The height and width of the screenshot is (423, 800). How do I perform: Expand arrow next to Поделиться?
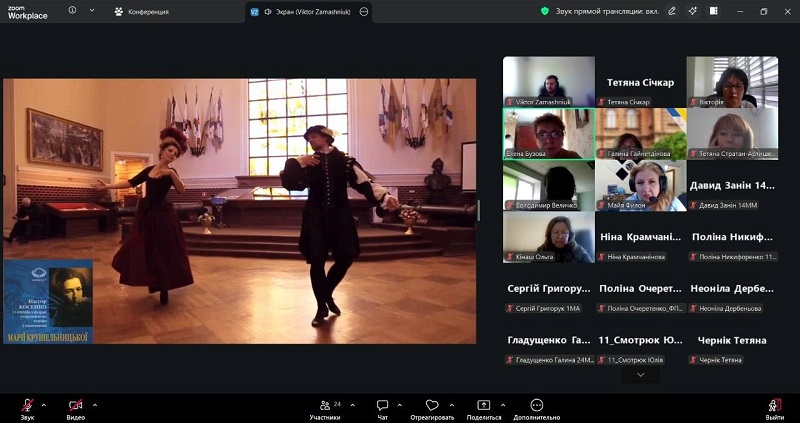pyautogui.click(x=503, y=404)
